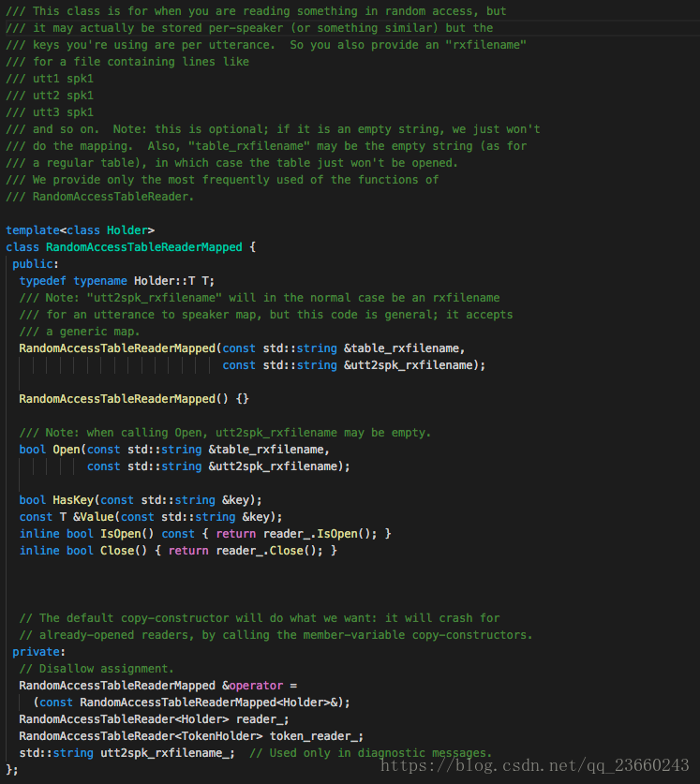Screen dimensions: 700x784
Task: Click the empty constructor 'RandomAccessTableReaderMapped() {}'
Action: pyautogui.click(x=134, y=399)
